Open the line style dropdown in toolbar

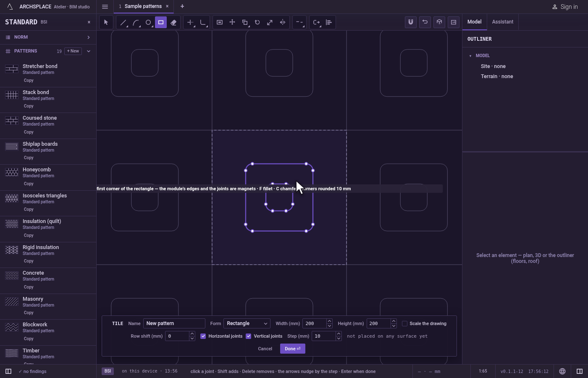pyautogui.click(x=299, y=22)
